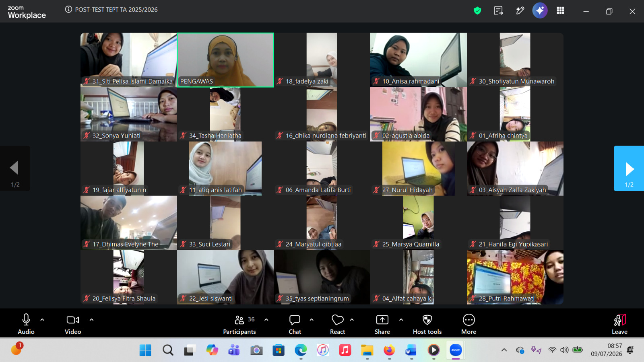Viewport: 644px width, 362px height.
Task: Open the meeting notes icon in title bar
Action: pos(498,11)
